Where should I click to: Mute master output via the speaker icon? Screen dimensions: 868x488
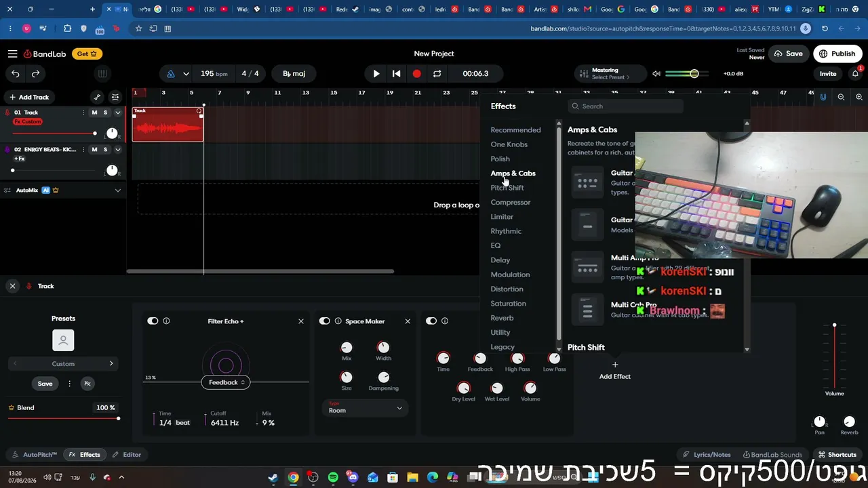pyautogui.click(x=656, y=74)
